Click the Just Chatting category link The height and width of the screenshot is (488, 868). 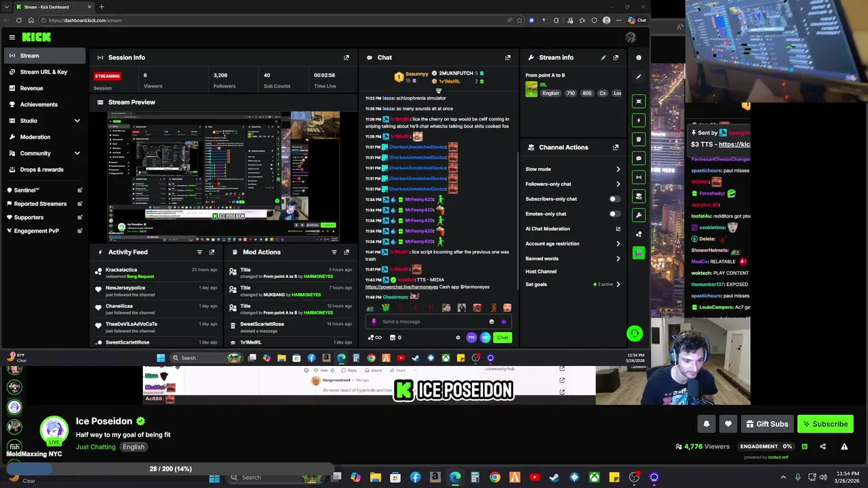point(96,447)
